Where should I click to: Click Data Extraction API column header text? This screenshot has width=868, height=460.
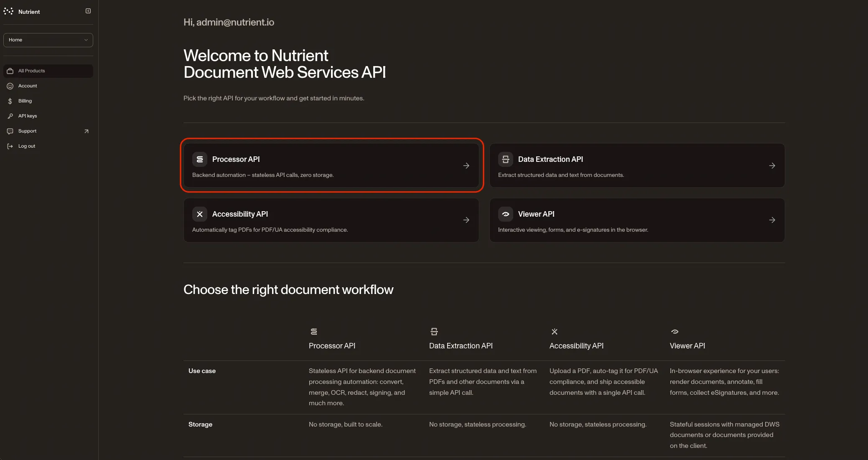(x=461, y=346)
